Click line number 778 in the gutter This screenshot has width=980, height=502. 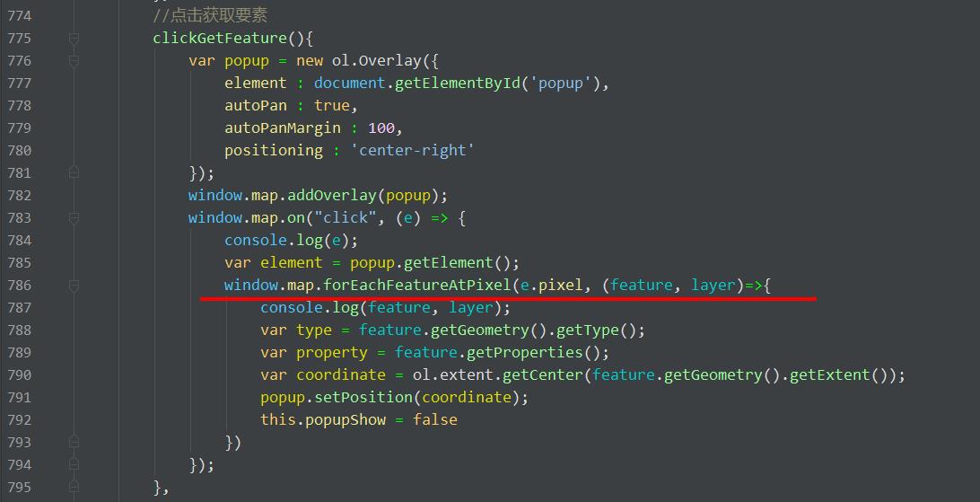click(x=20, y=106)
